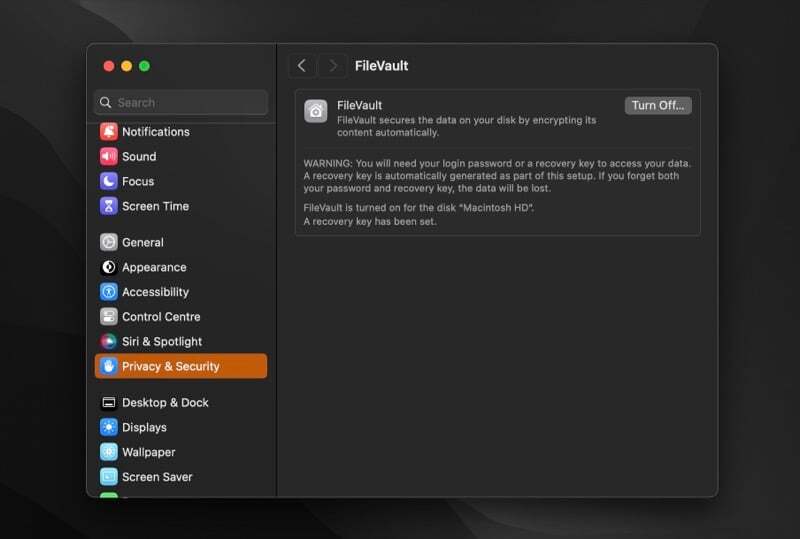Image resolution: width=800 pixels, height=539 pixels.
Task: Click the Appearance icon in sidebar
Action: [109, 267]
